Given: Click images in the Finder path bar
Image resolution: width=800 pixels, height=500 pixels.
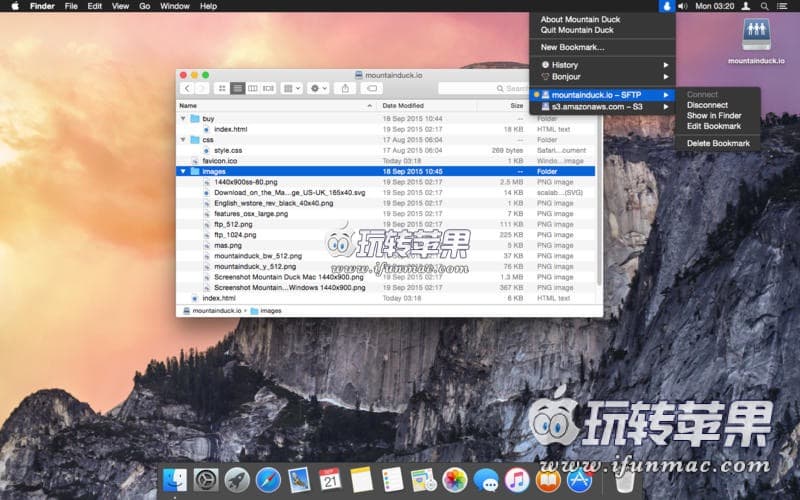Looking at the screenshot, I should (266, 311).
